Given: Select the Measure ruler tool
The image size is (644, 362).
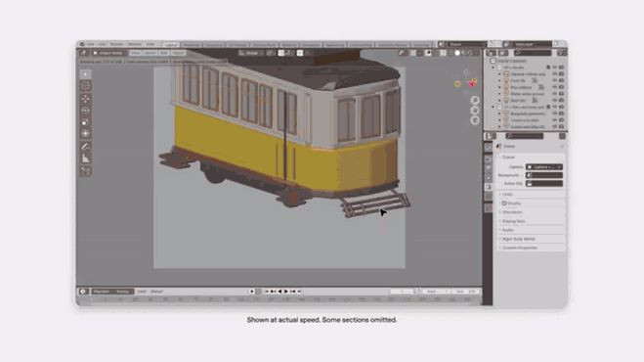Looking at the screenshot, I should pyautogui.click(x=85, y=158).
